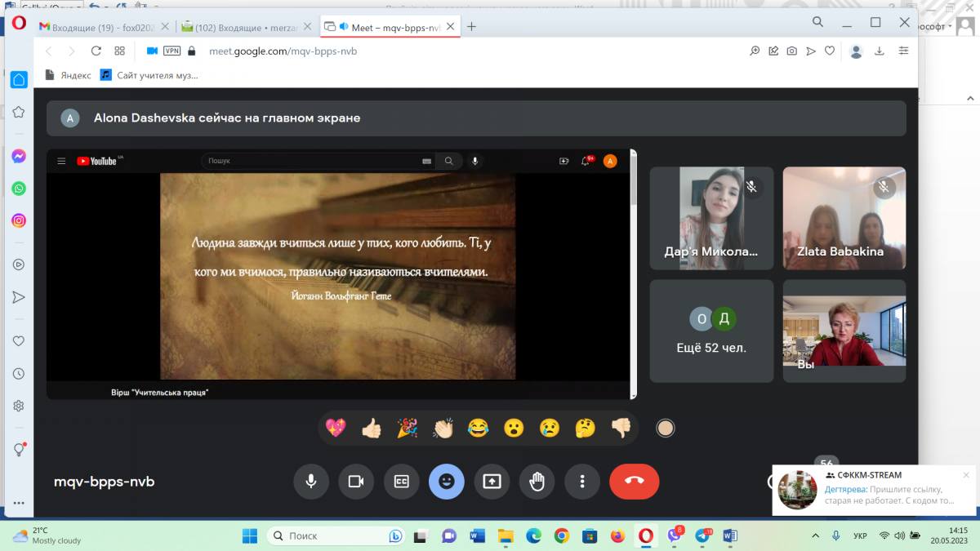980x551 pixels.
Task: Send the heart emoji reaction
Action: (335, 428)
